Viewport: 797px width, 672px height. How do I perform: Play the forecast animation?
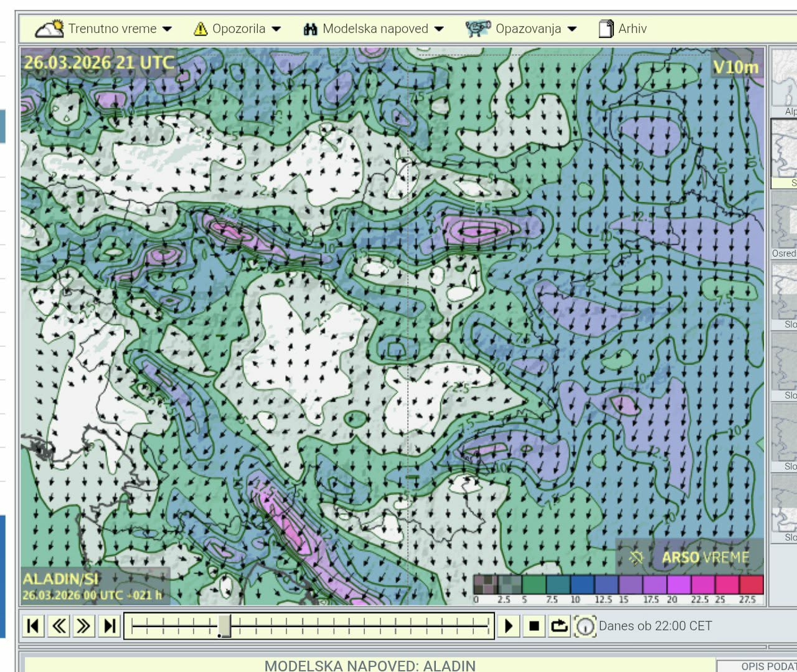click(x=509, y=626)
